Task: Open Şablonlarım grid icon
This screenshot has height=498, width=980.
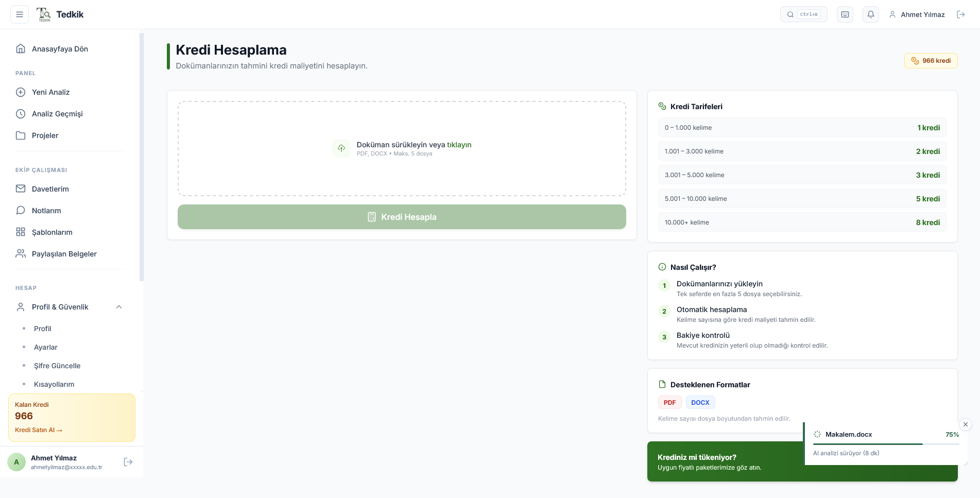Action: [21, 232]
